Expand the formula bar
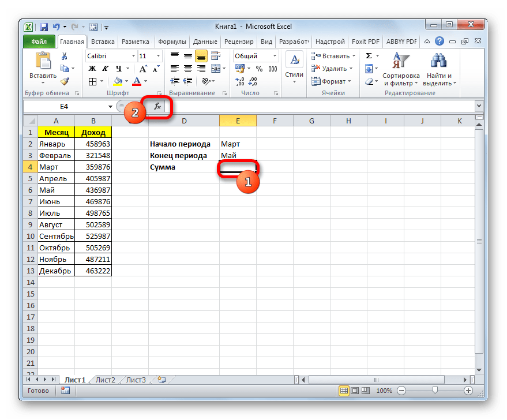This screenshot has height=420, width=507. pos(479,106)
